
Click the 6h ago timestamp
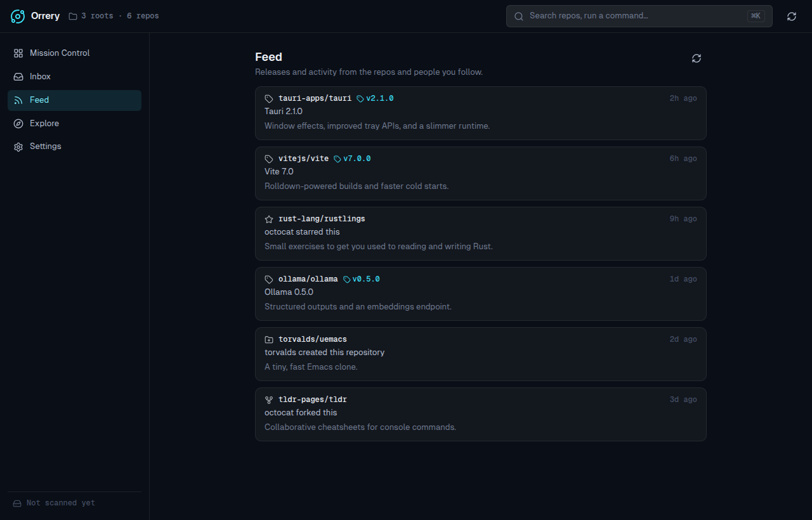click(683, 159)
